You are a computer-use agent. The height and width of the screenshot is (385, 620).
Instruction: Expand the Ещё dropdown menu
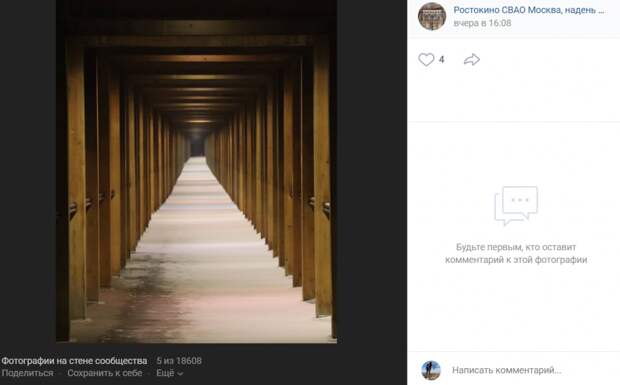click(x=170, y=373)
